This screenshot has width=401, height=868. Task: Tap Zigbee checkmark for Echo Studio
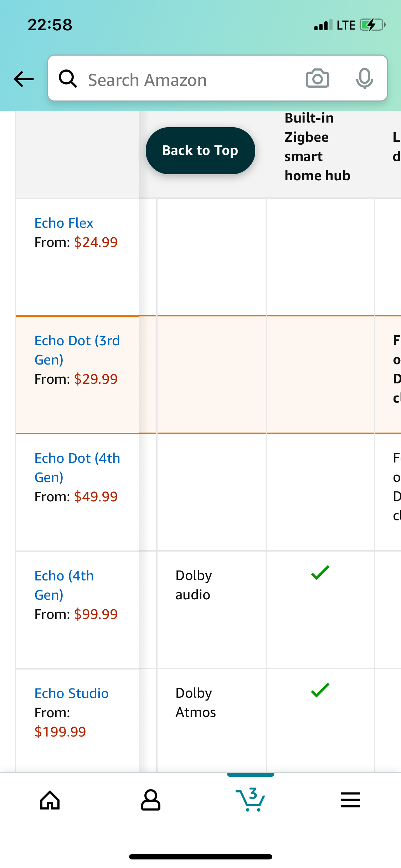pyautogui.click(x=320, y=690)
